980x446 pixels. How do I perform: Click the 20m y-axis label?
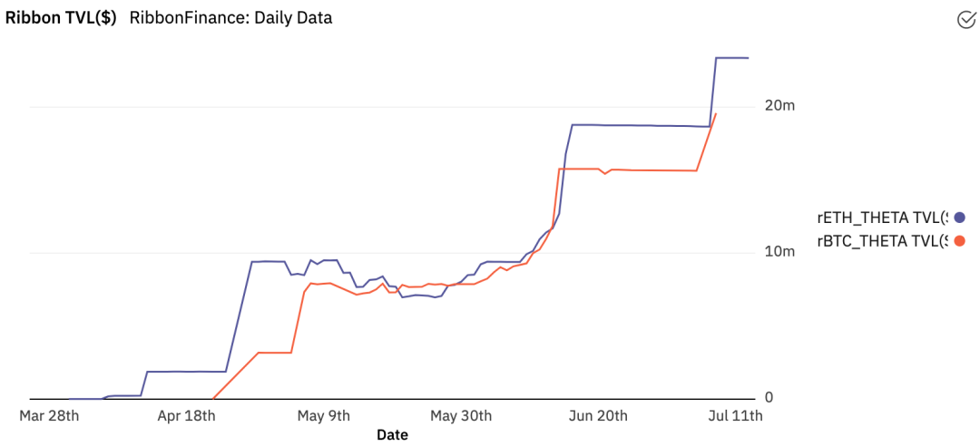(x=779, y=105)
